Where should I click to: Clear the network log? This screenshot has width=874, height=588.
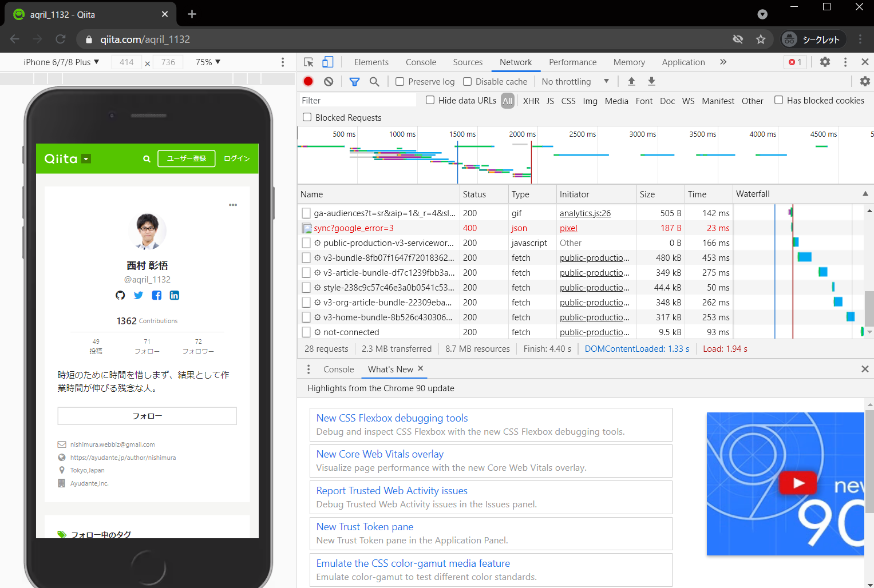coord(329,81)
